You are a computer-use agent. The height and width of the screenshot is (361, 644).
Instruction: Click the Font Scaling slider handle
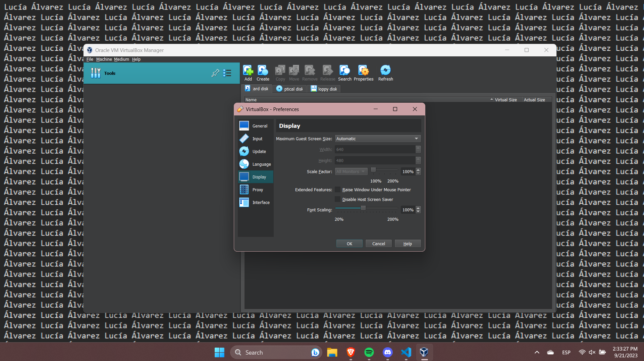363,208
